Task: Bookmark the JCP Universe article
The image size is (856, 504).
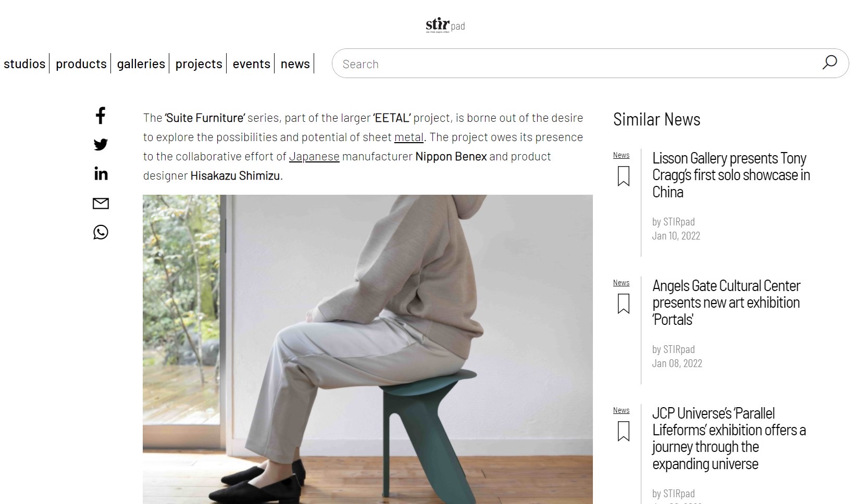Action: click(x=623, y=431)
